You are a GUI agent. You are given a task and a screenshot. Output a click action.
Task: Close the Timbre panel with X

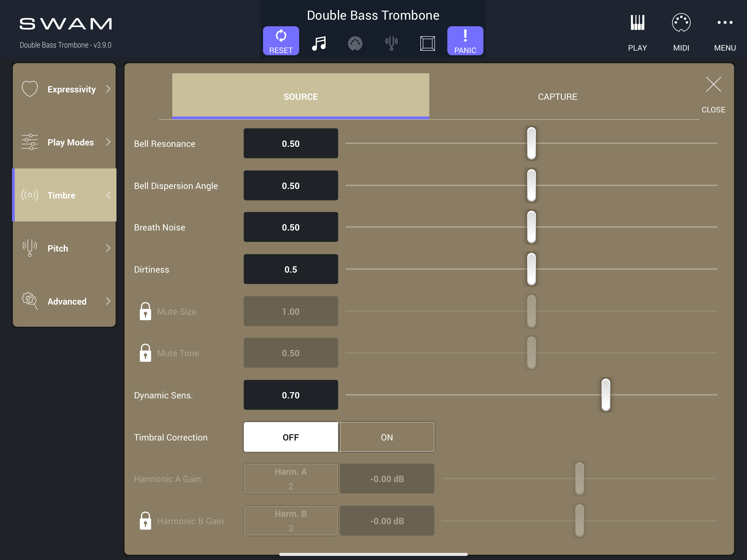713,84
